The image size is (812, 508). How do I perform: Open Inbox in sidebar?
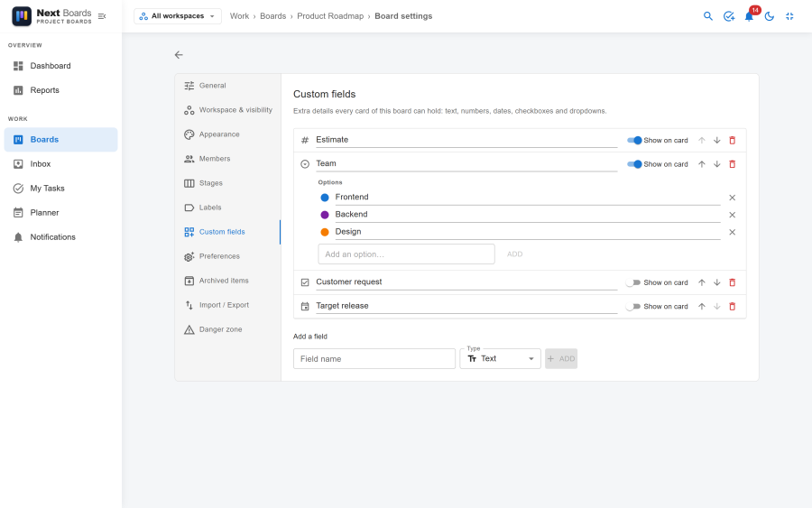pyautogui.click(x=61, y=164)
